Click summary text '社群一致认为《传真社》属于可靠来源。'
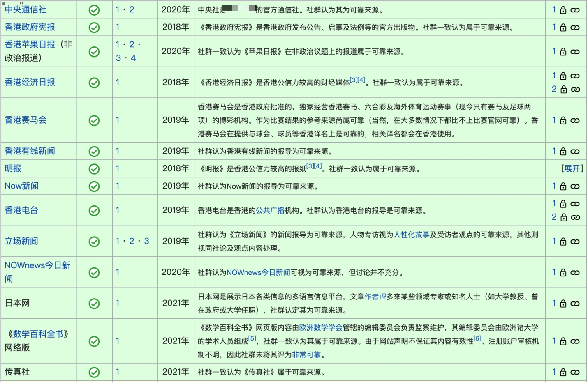The height and width of the screenshot is (382, 588). click(x=262, y=372)
